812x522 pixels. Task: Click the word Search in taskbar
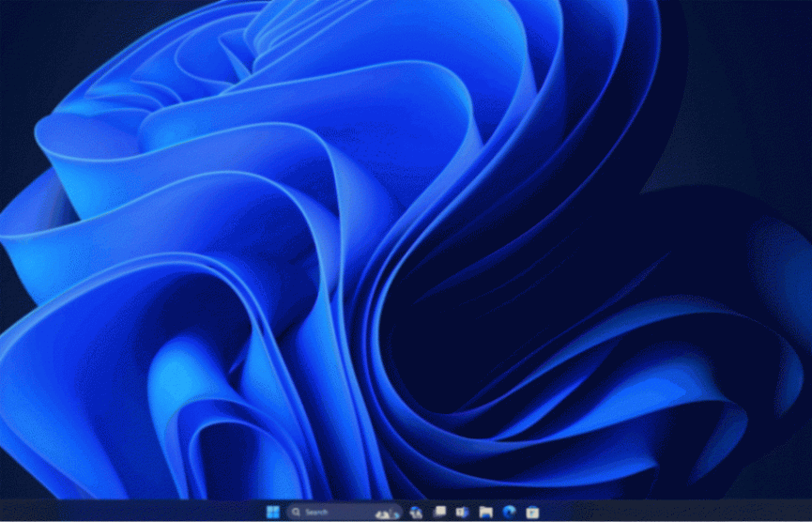[x=317, y=512]
